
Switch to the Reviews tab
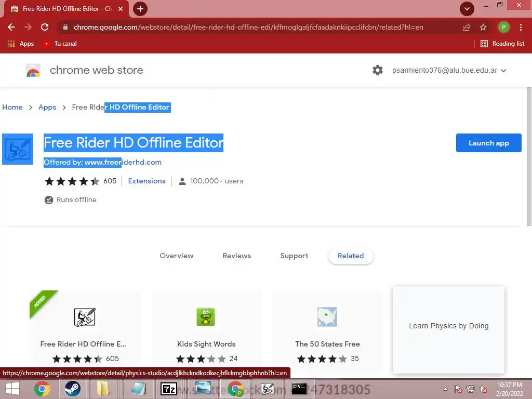click(237, 256)
